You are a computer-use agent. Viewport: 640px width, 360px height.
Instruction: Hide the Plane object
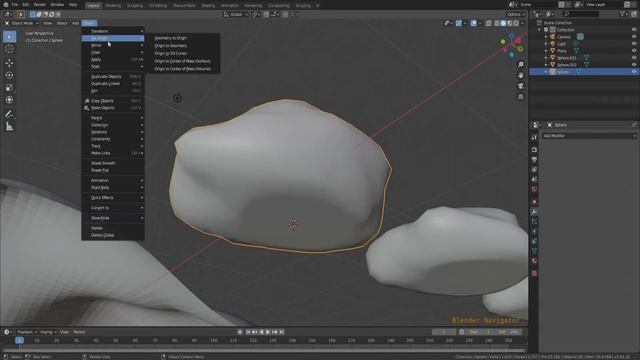click(634, 51)
